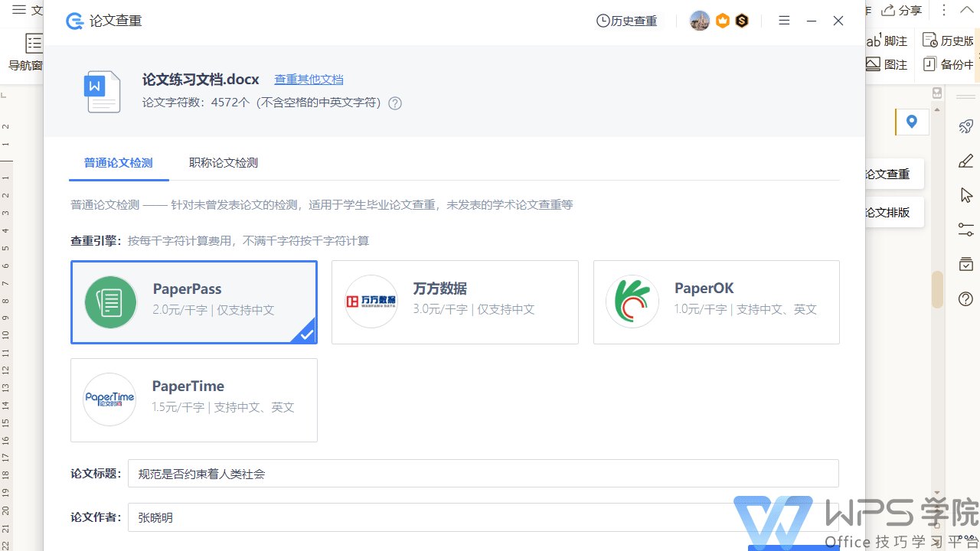Viewport: 980px width, 551px height.
Task: Click the archive box icon in sidebar
Action: pos(966,264)
